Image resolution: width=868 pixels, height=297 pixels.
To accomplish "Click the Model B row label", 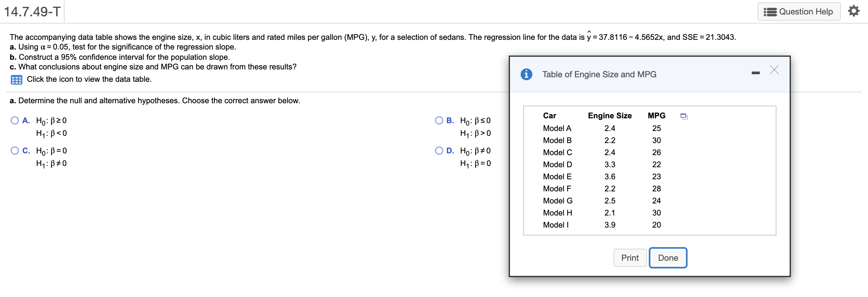I will click(557, 140).
